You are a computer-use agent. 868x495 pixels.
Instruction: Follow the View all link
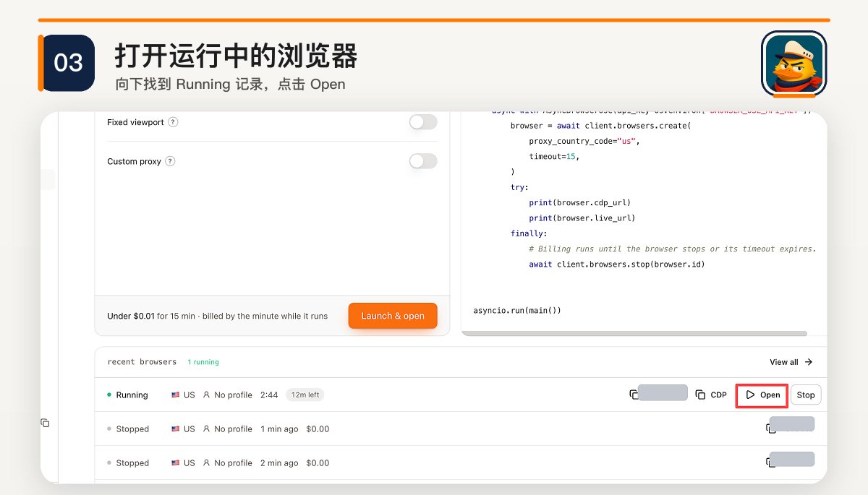(791, 362)
